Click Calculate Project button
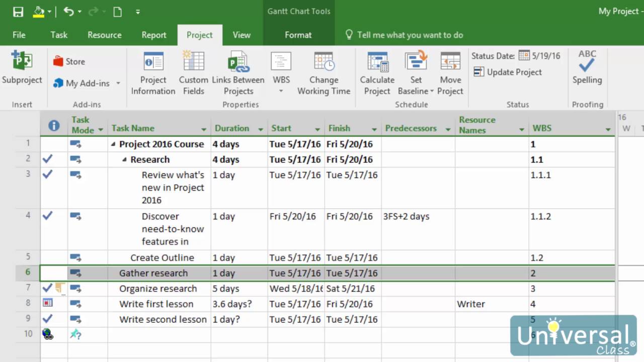 coord(377,62)
